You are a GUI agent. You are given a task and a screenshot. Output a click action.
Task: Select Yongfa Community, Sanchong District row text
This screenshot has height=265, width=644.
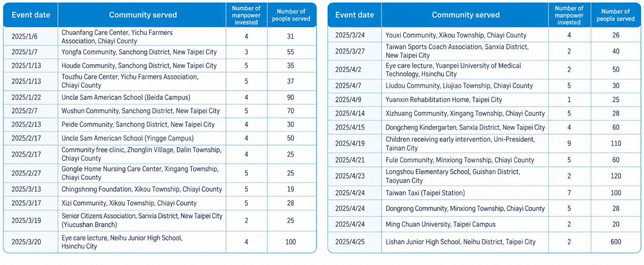(x=139, y=52)
